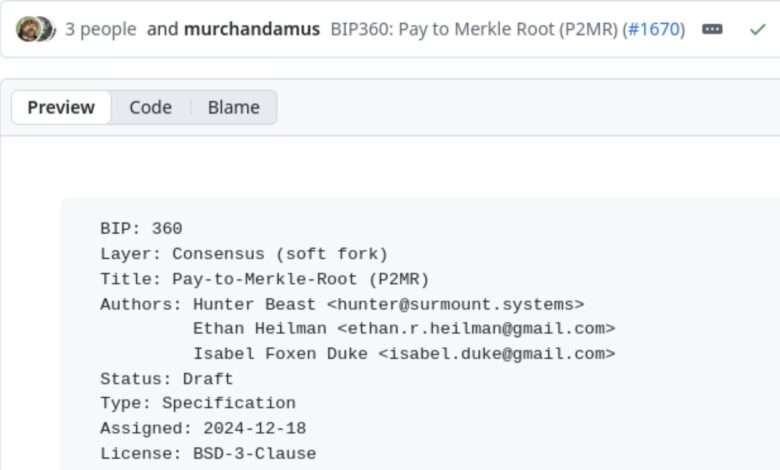This screenshot has height=470, width=780.
Task: Switch to the Preview tab
Action: coord(61,107)
